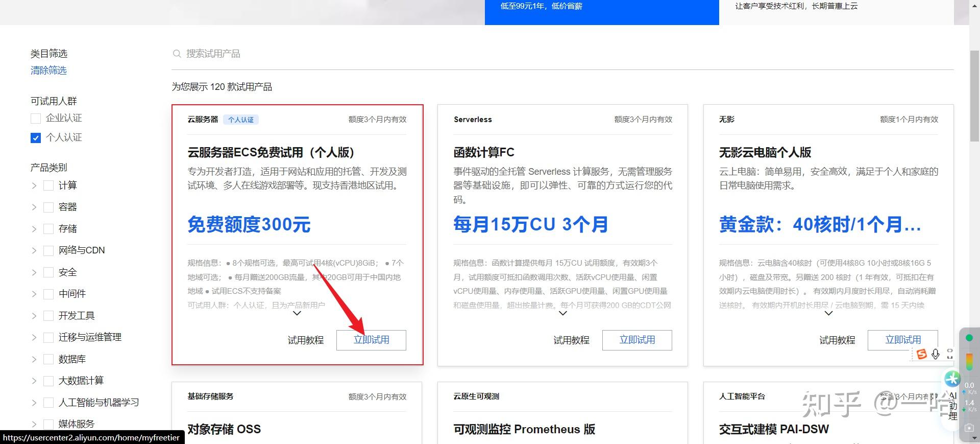
Task: Click the 无影云电脑个人版 card title
Action: click(765, 152)
